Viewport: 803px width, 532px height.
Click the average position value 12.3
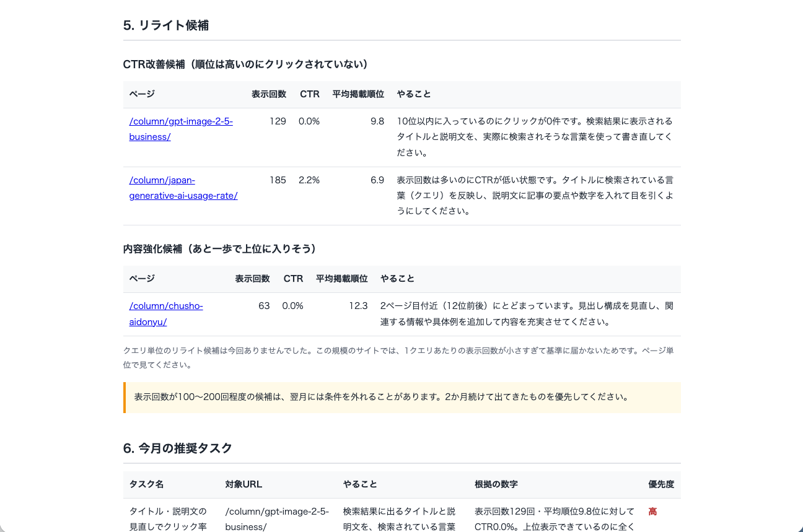point(358,306)
